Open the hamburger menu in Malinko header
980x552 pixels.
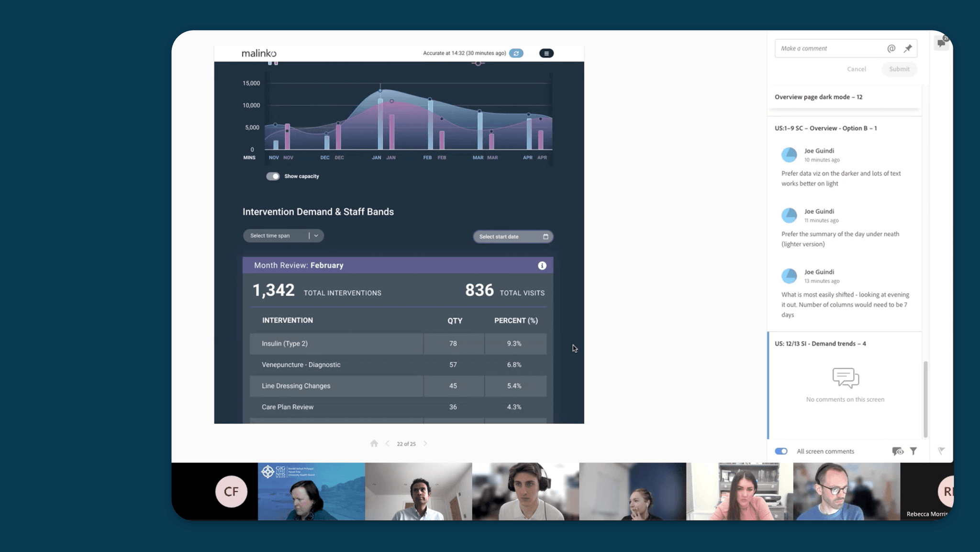coord(546,53)
